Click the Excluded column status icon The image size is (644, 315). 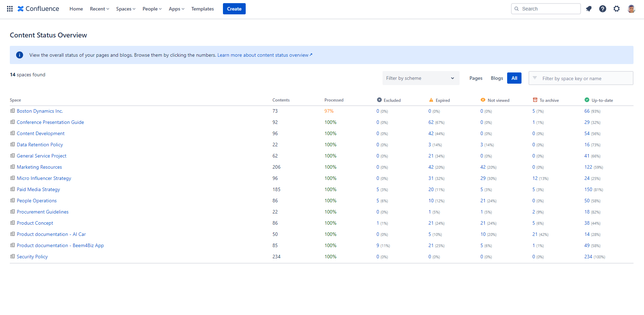click(x=379, y=100)
